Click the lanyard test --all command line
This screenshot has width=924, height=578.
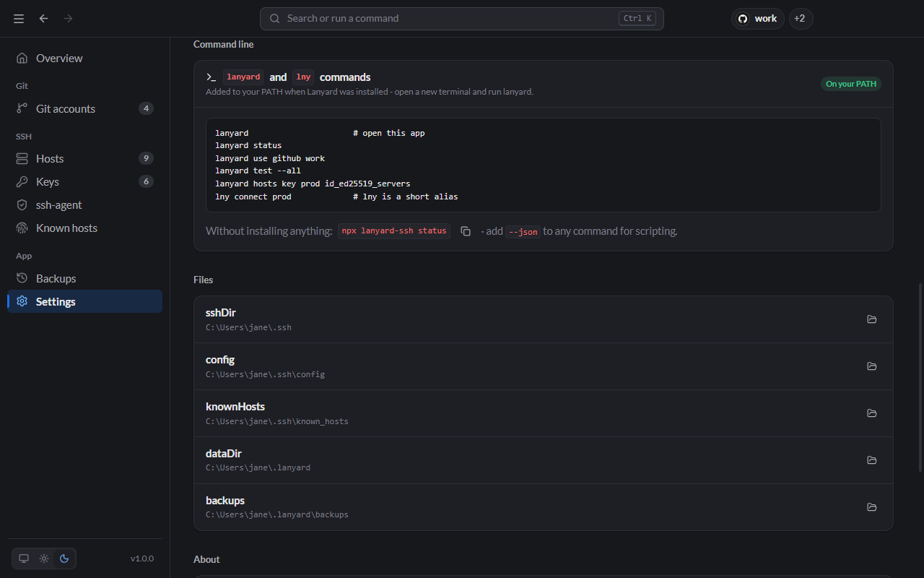258,171
